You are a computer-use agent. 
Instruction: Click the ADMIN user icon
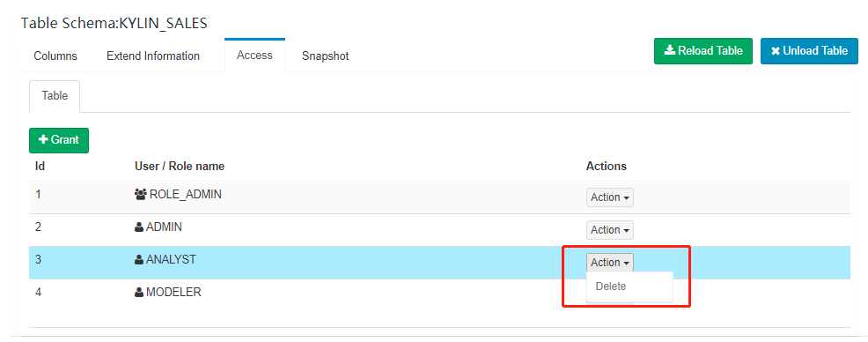click(139, 227)
